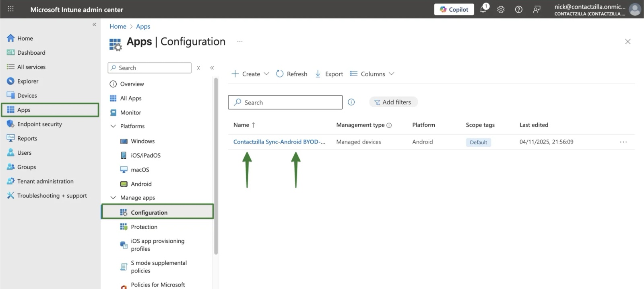Screen dimensions: 644x289
Task: Click the submenu vertical scrollbar
Action: tap(216, 166)
